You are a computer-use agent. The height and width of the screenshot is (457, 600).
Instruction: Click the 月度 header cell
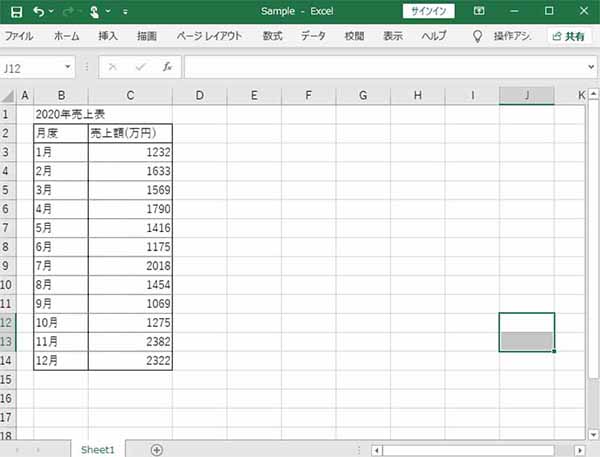61,133
